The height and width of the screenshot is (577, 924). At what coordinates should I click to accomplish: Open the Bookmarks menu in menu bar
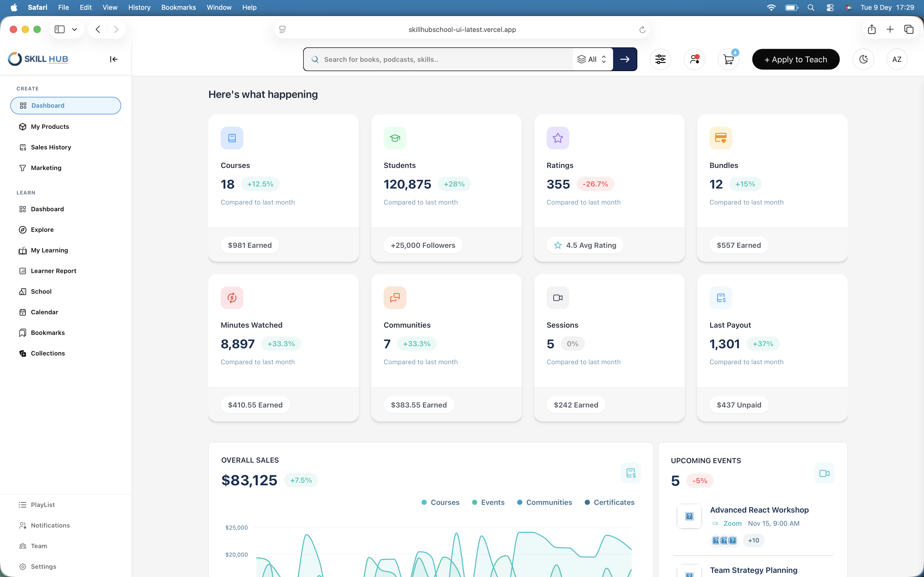coord(178,7)
